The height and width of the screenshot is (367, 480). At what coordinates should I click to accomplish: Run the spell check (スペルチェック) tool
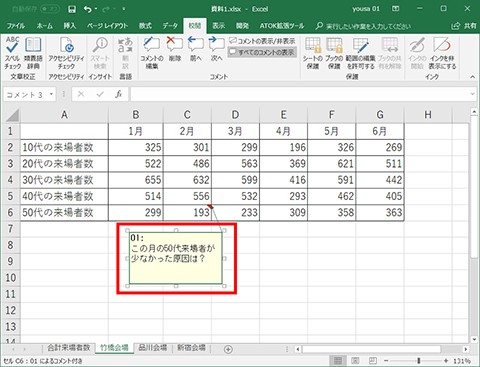(x=13, y=53)
